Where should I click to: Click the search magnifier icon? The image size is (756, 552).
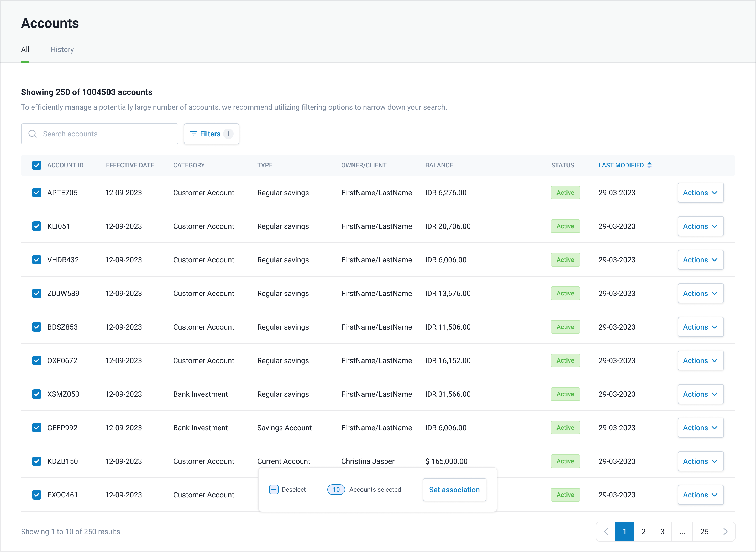tap(33, 134)
